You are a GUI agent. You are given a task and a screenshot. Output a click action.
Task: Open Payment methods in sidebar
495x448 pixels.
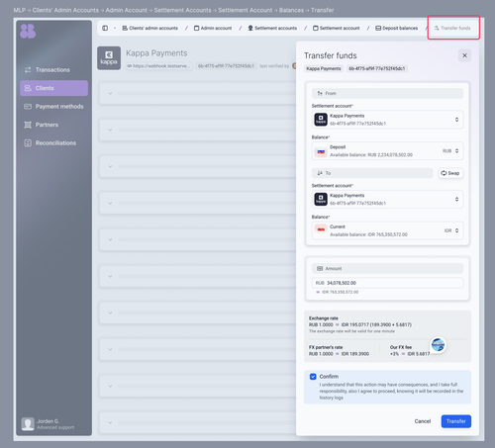53,107
